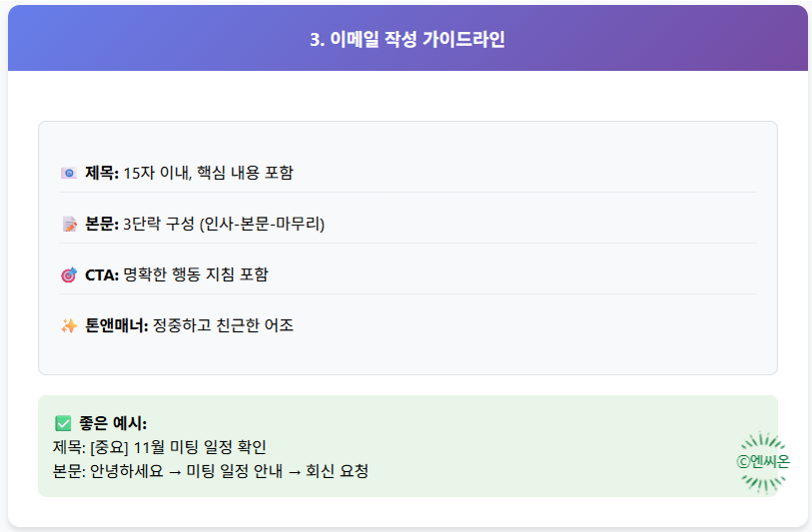Click the target dart icon beside CTA
Image resolution: width=812 pixels, height=532 pixels.
69,274
